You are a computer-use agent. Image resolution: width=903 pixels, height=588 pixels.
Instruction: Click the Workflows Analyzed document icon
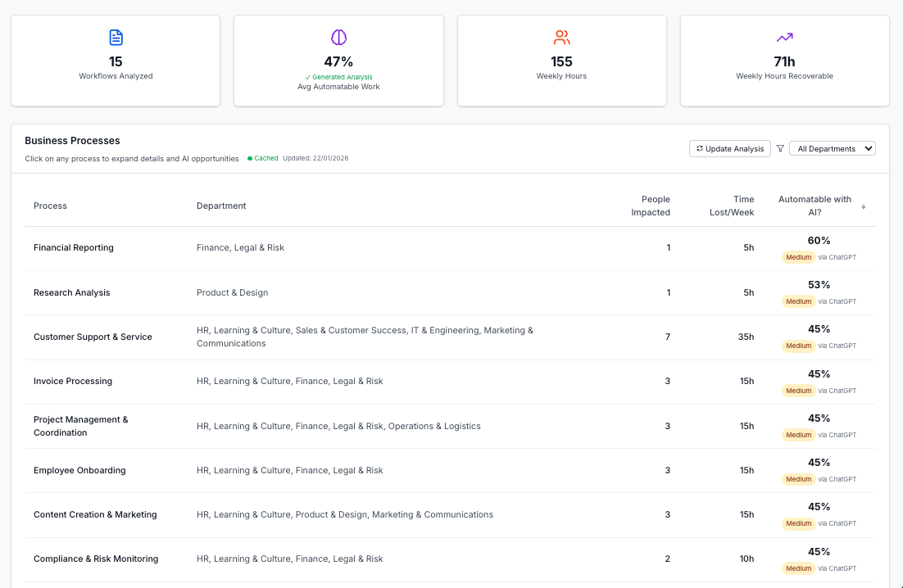point(116,38)
